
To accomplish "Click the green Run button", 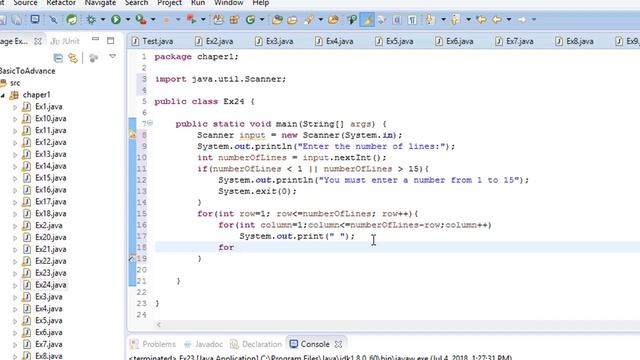I will tap(116, 19).
